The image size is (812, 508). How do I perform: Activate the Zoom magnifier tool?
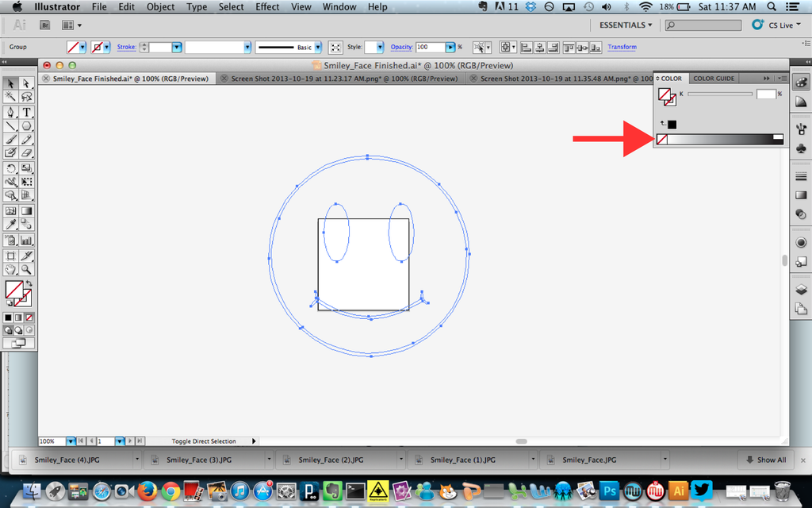[26, 270]
